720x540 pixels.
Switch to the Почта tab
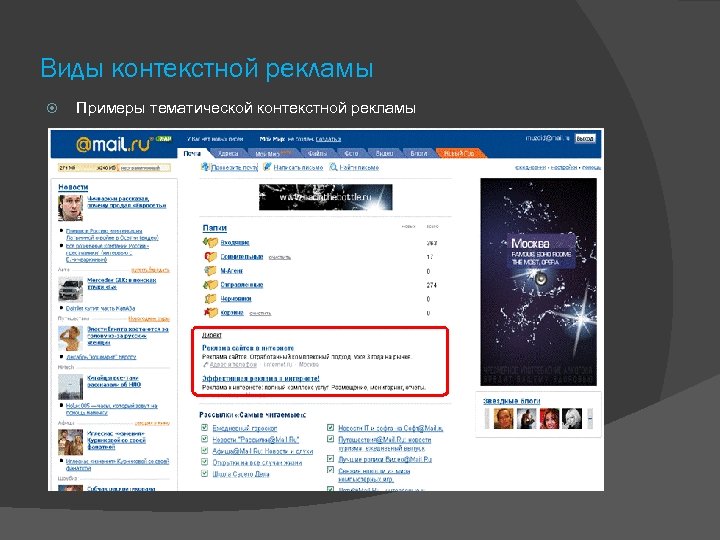click(x=192, y=153)
